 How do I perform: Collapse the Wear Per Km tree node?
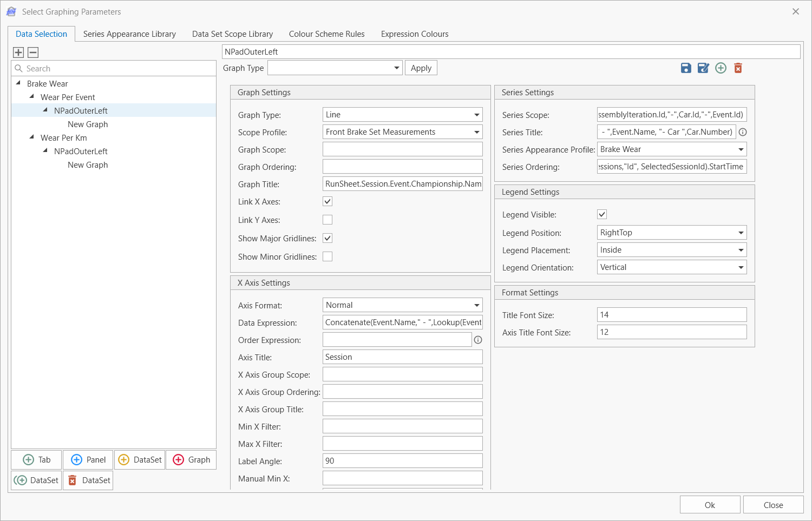click(32, 137)
